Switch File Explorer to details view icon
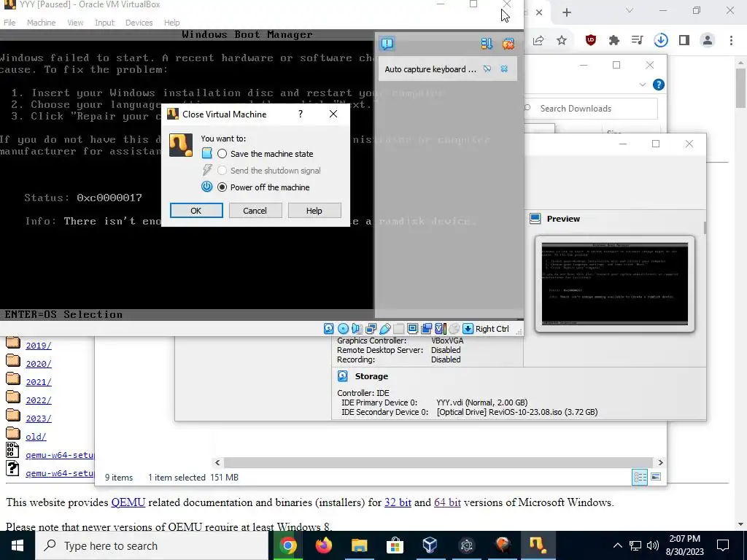The height and width of the screenshot is (560, 747). pyautogui.click(x=640, y=477)
